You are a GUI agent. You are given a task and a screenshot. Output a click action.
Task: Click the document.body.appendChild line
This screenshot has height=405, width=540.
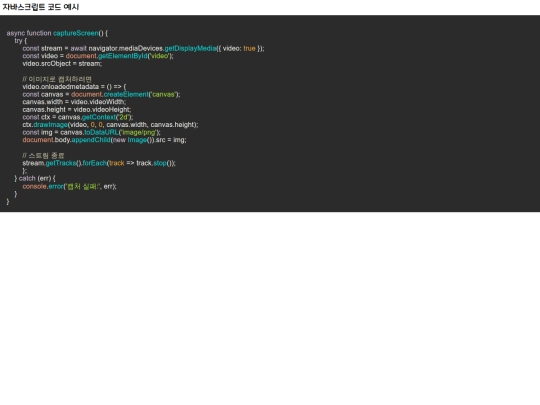tap(104, 139)
